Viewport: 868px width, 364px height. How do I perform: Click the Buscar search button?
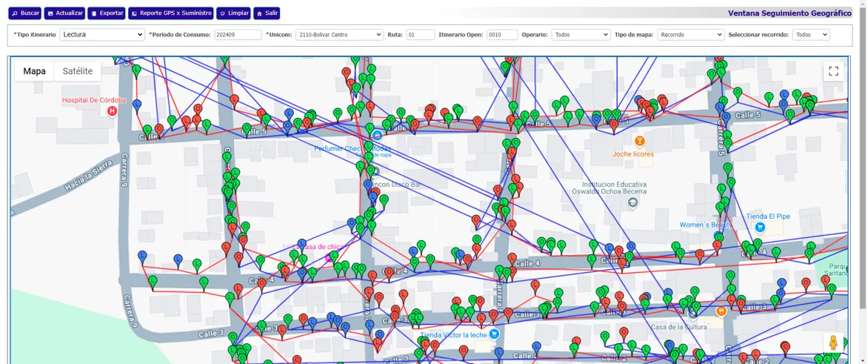coord(25,13)
